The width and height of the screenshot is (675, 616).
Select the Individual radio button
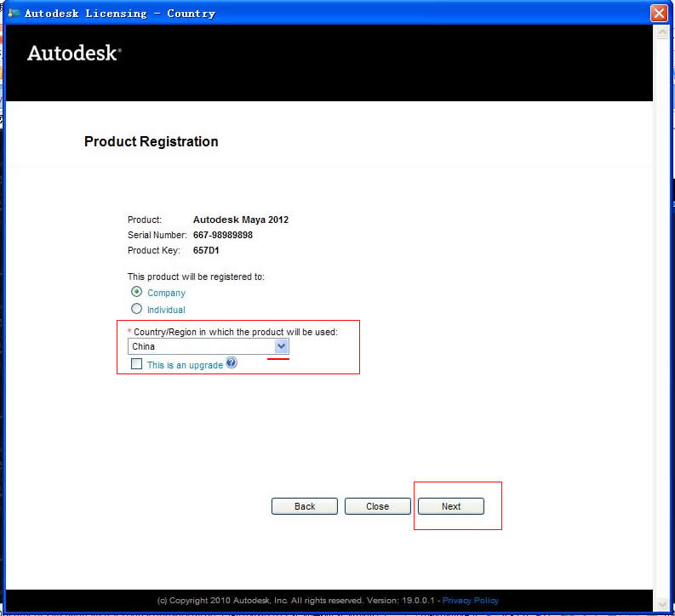136,309
